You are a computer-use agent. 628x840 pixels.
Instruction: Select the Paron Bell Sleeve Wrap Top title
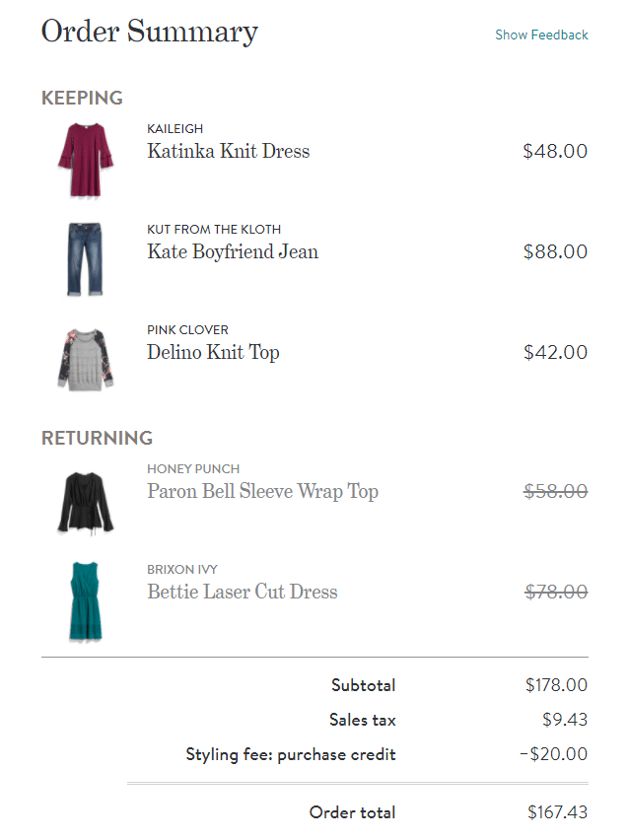click(262, 491)
